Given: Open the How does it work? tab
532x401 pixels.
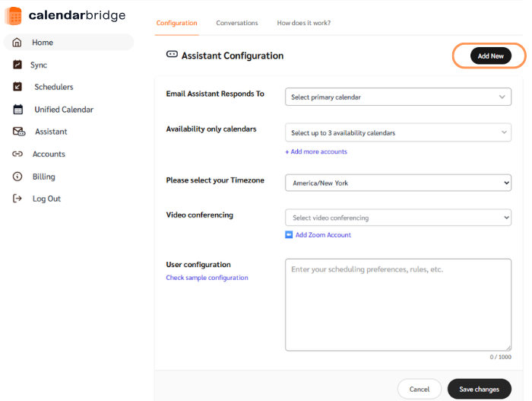Looking at the screenshot, I should coord(304,23).
